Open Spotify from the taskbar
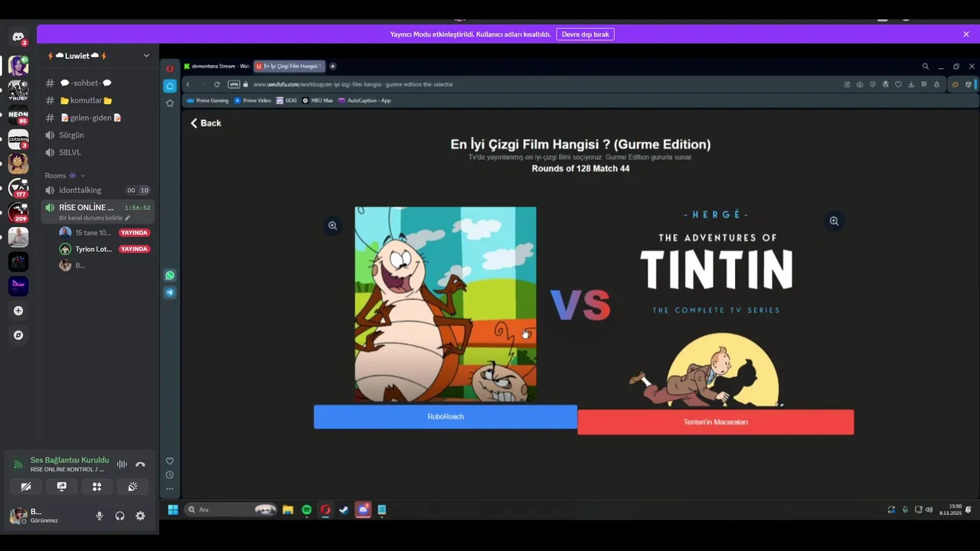The height and width of the screenshot is (551, 980). pyautogui.click(x=307, y=510)
